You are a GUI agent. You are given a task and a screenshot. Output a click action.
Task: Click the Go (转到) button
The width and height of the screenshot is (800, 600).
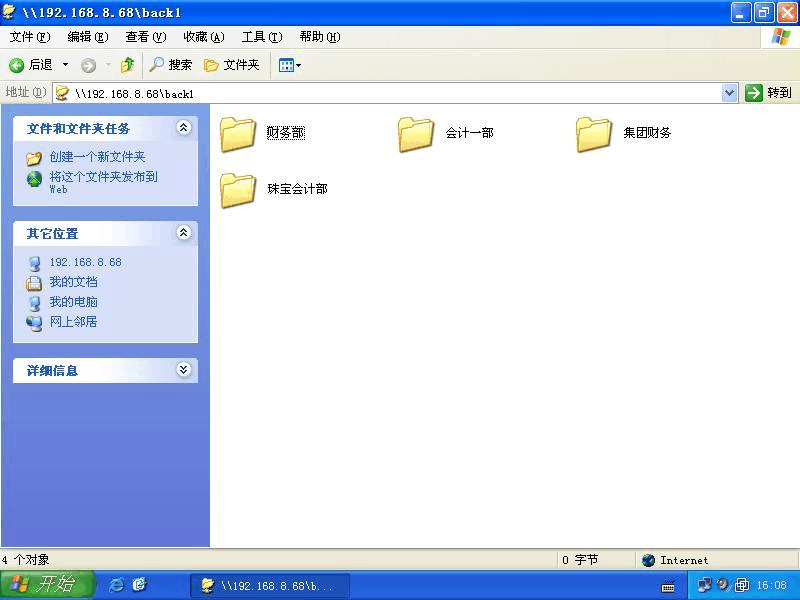(x=768, y=93)
